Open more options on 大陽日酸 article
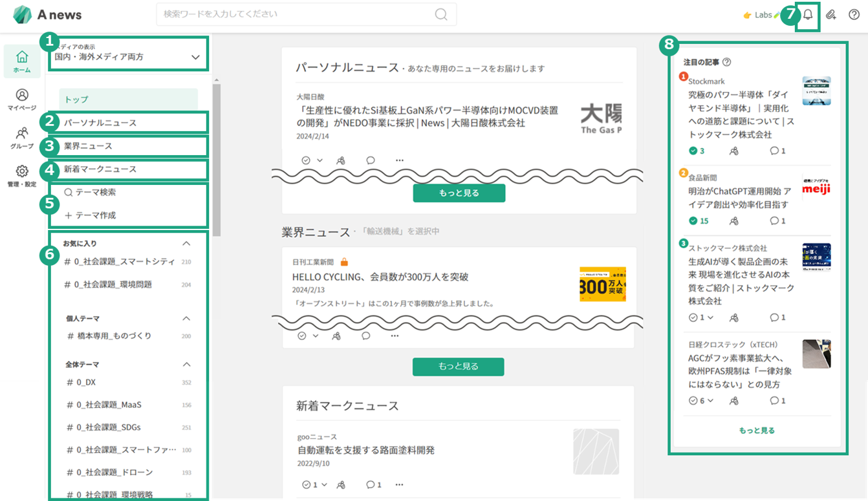The height and width of the screenshot is (501, 868). (400, 160)
